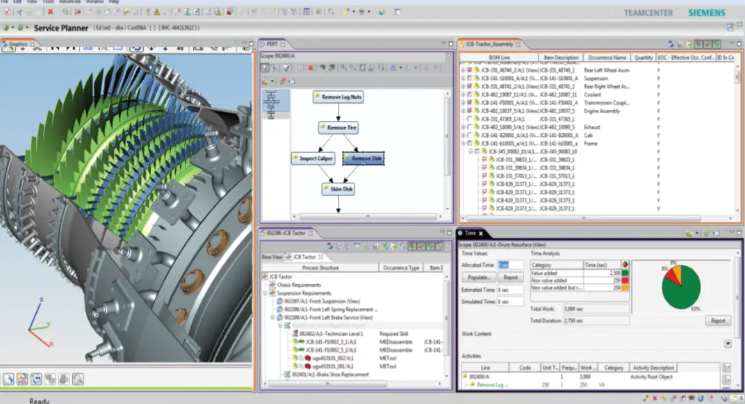Screen dimensions: 745x404
Task: Expand the Work Content section dropdown arrow
Action: 727,343
